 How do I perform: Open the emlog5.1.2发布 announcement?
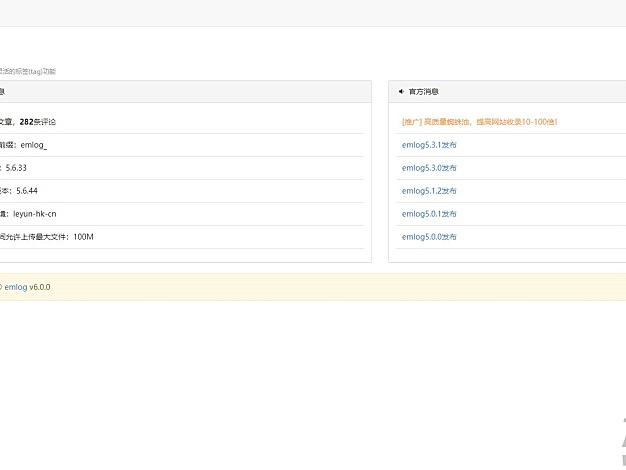click(x=429, y=191)
